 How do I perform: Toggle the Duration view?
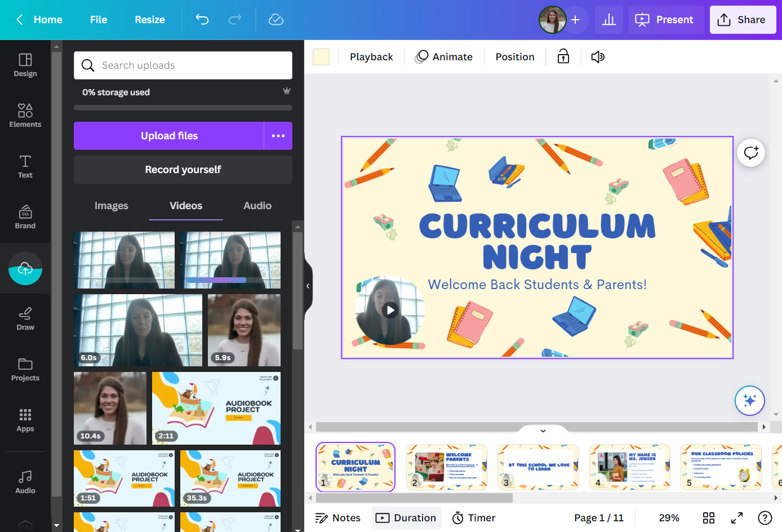point(406,518)
